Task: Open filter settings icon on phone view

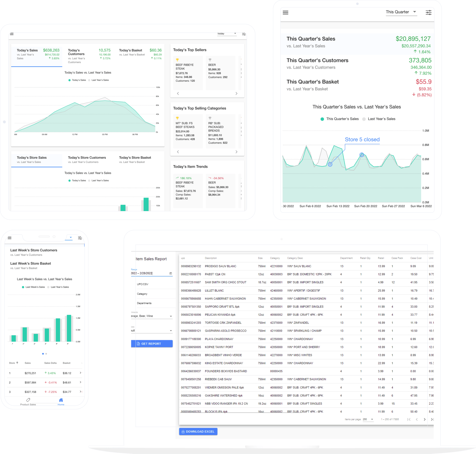Action: coord(80,238)
